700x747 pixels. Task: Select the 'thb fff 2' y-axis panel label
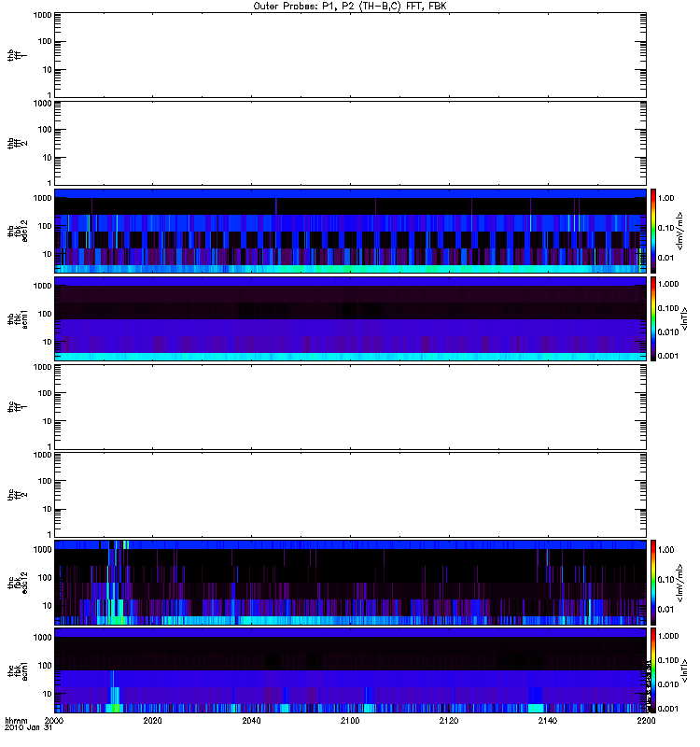(x=17, y=144)
